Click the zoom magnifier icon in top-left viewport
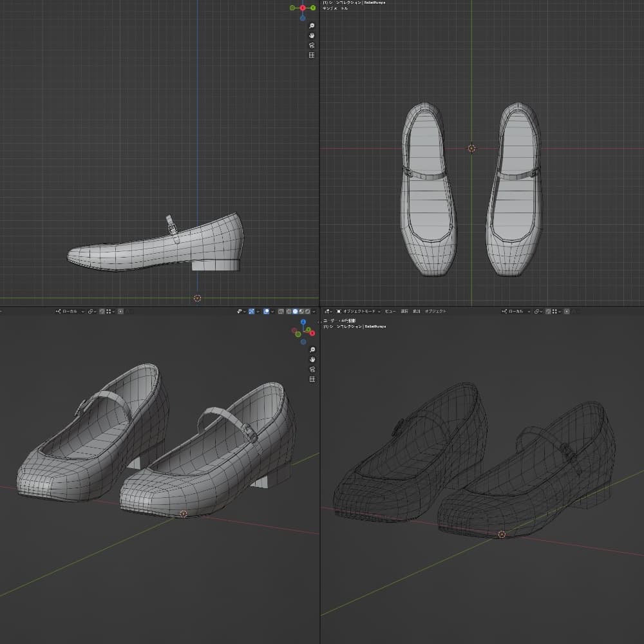 (312, 25)
